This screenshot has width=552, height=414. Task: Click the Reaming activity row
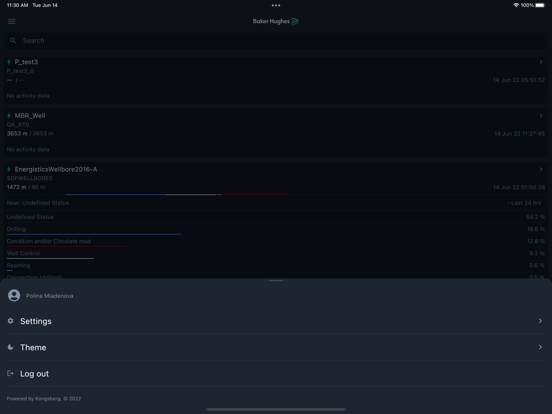click(276, 266)
